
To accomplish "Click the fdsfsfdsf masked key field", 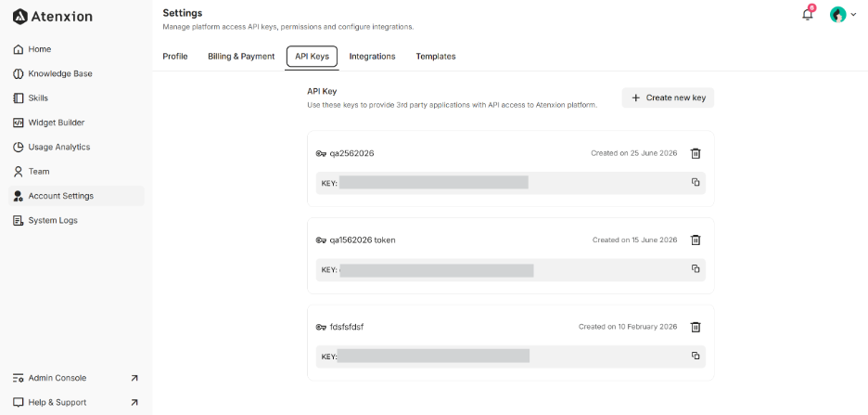I will point(511,357).
